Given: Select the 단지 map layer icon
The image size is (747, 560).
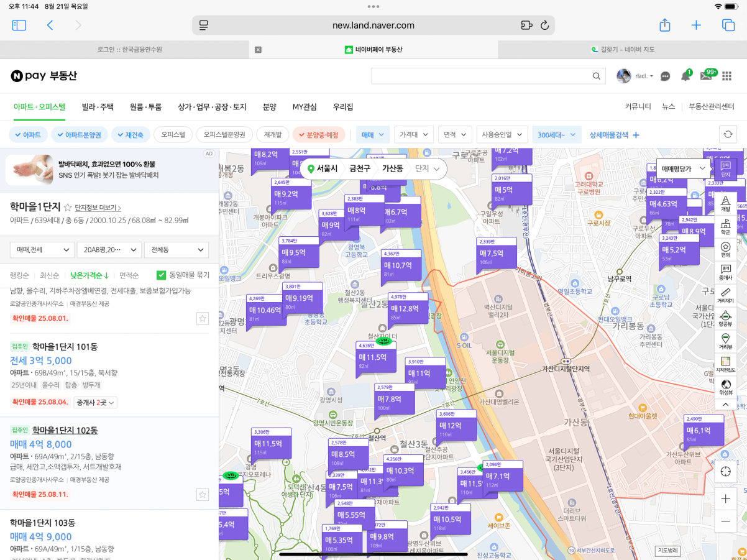Looking at the screenshot, I should pos(725,169).
